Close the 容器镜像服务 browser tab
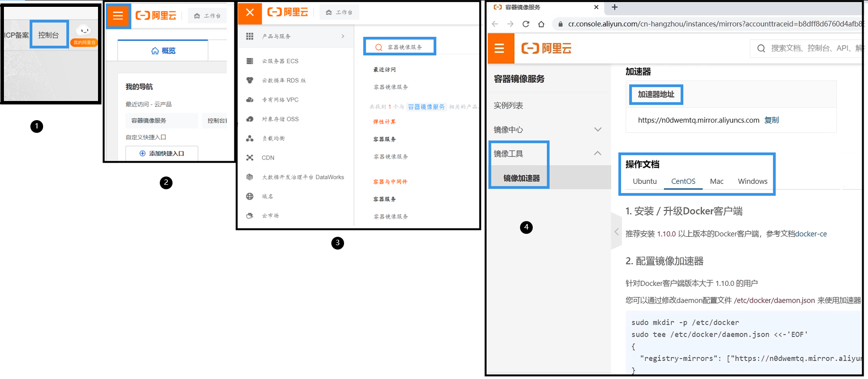The image size is (868, 379). pos(596,7)
